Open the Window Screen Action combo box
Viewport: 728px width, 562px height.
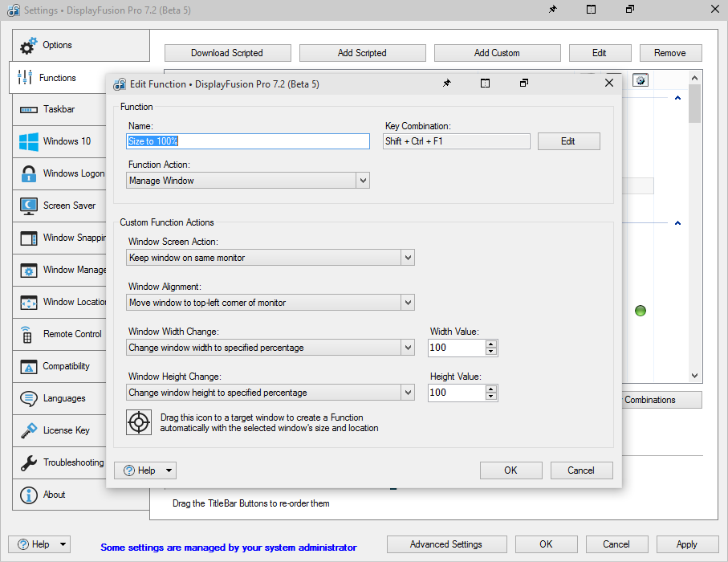coord(270,258)
